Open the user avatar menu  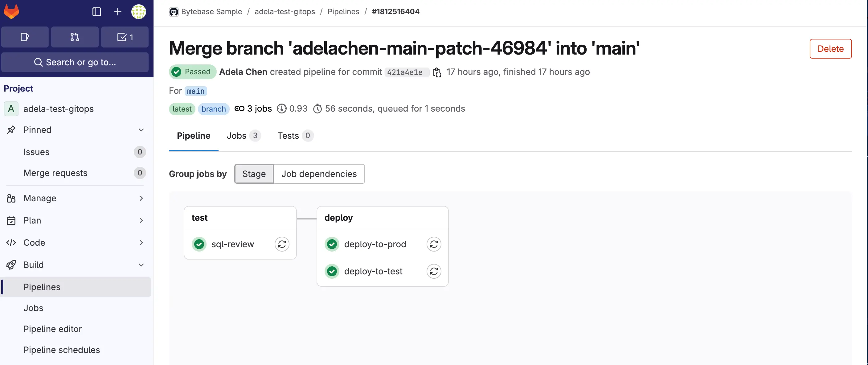(x=138, y=12)
